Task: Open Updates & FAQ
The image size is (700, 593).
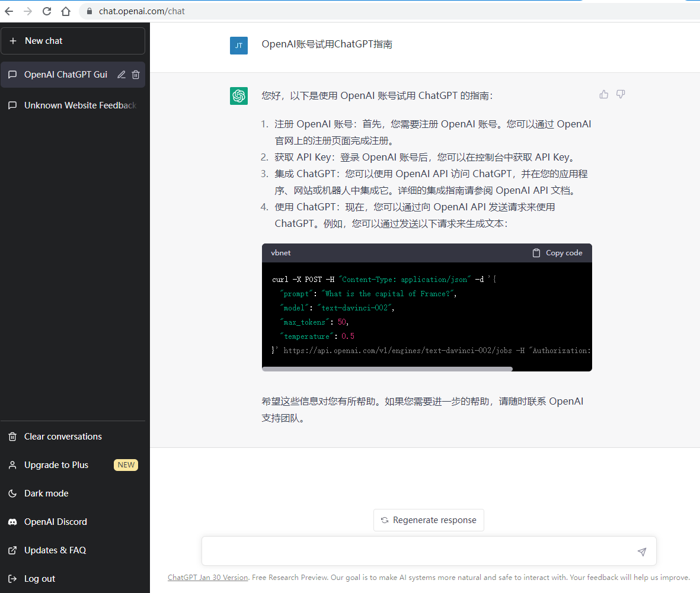Action: pyautogui.click(x=73, y=550)
